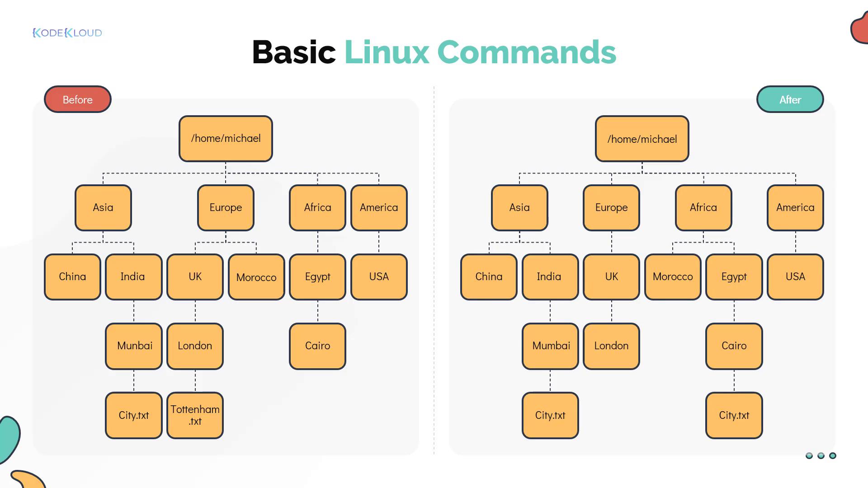Click the City.txt file under Mumbai Before
Screen dimensions: 868x488
click(133, 415)
